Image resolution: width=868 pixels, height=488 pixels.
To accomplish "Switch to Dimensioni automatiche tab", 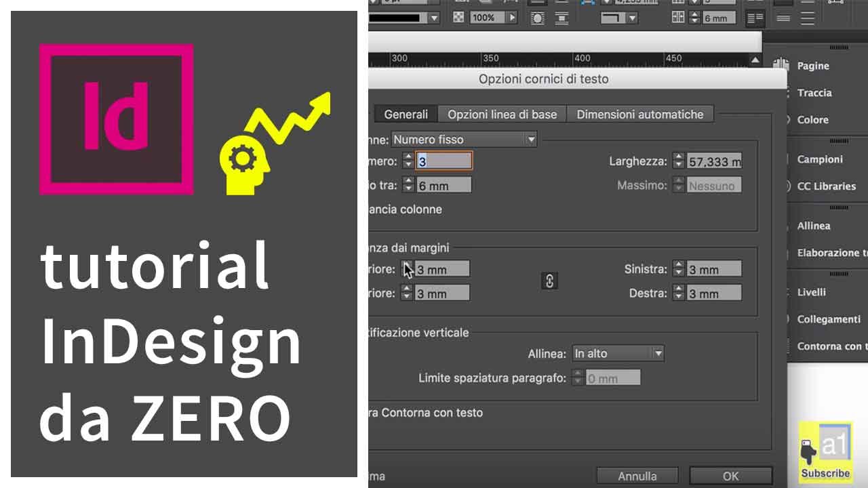I will pyautogui.click(x=640, y=114).
